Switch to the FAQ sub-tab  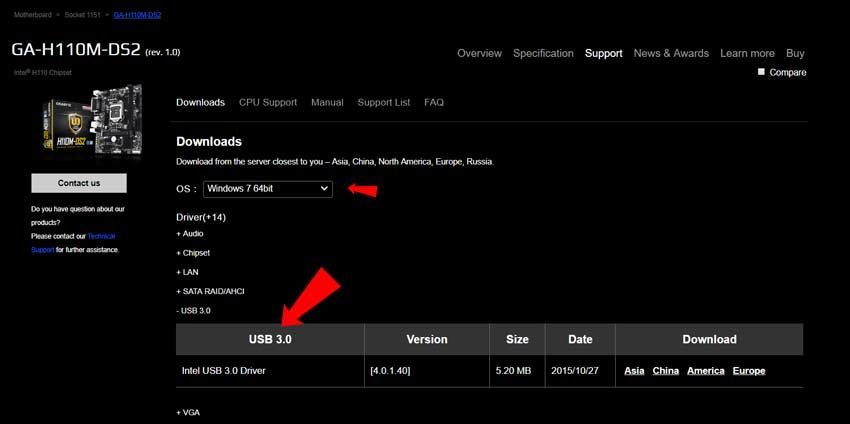[x=434, y=102]
